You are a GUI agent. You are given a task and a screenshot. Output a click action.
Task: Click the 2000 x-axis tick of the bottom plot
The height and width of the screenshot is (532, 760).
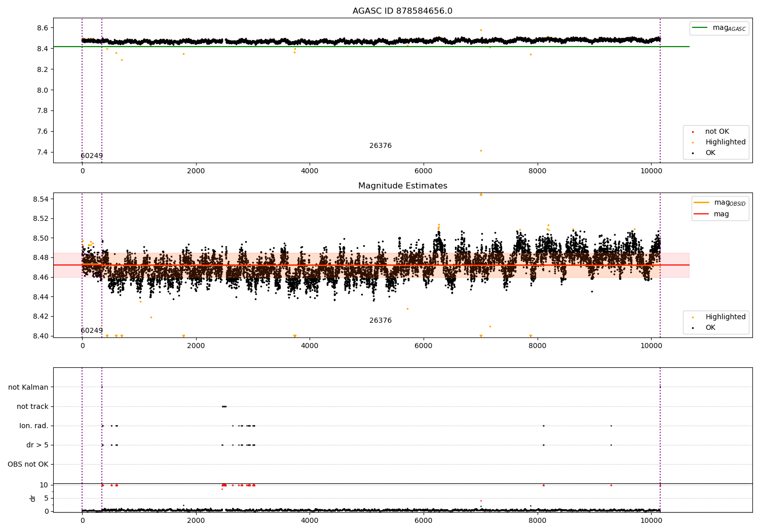point(196,520)
